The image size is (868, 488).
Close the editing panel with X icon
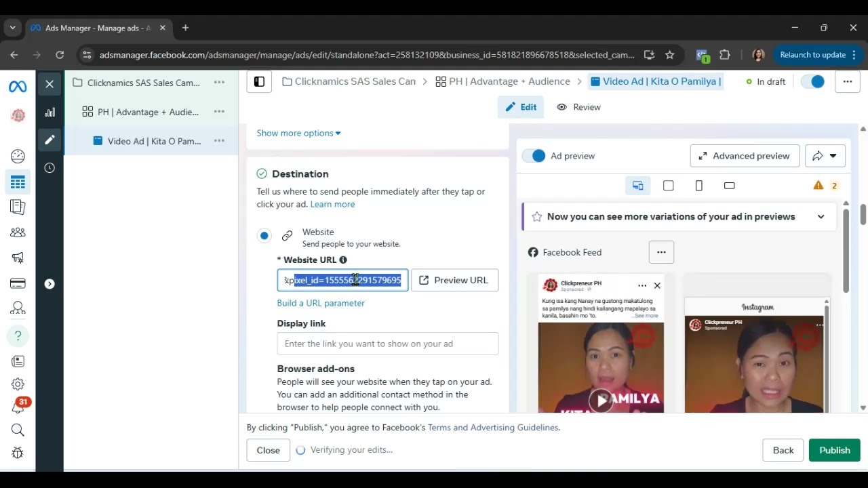click(x=50, y=84)
